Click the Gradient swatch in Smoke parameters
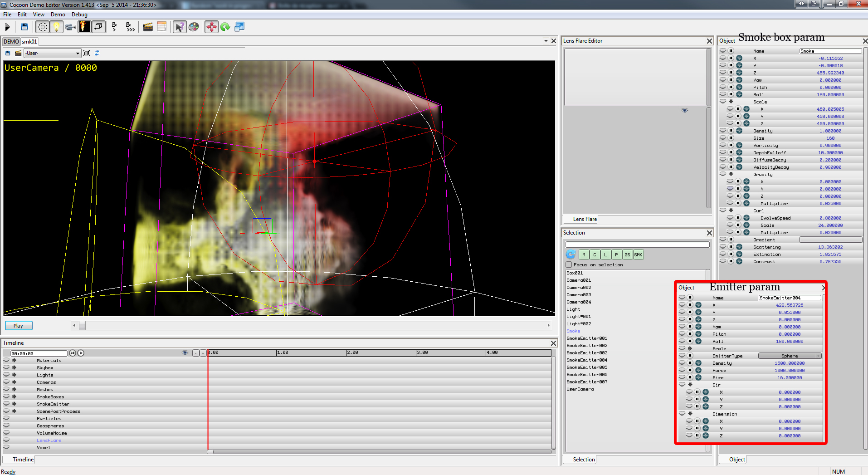Screen dimensions: 868x475 click(x=830, y=240)
